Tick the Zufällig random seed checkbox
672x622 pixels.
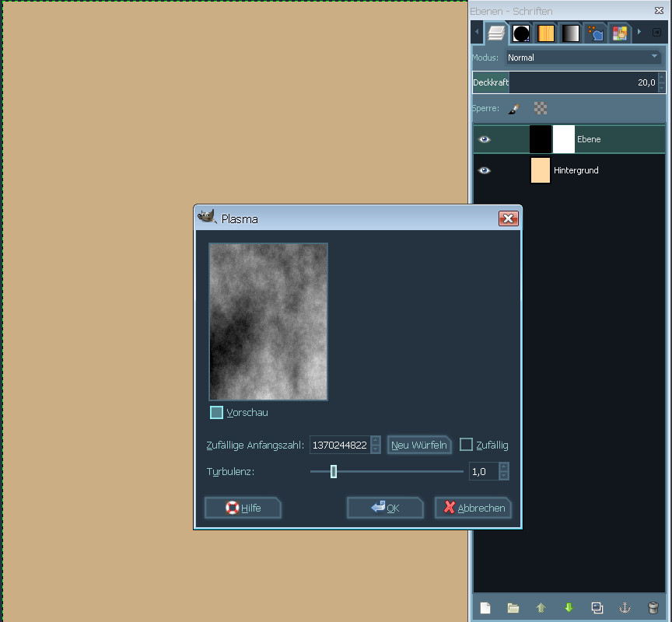pyautogui.click(x=466, y=445)
